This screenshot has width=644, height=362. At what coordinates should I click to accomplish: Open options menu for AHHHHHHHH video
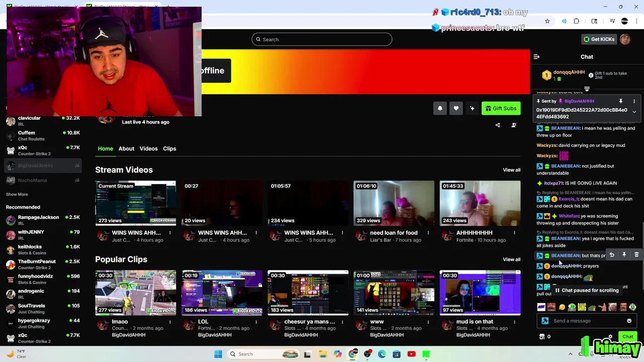[x=514, y=233]
